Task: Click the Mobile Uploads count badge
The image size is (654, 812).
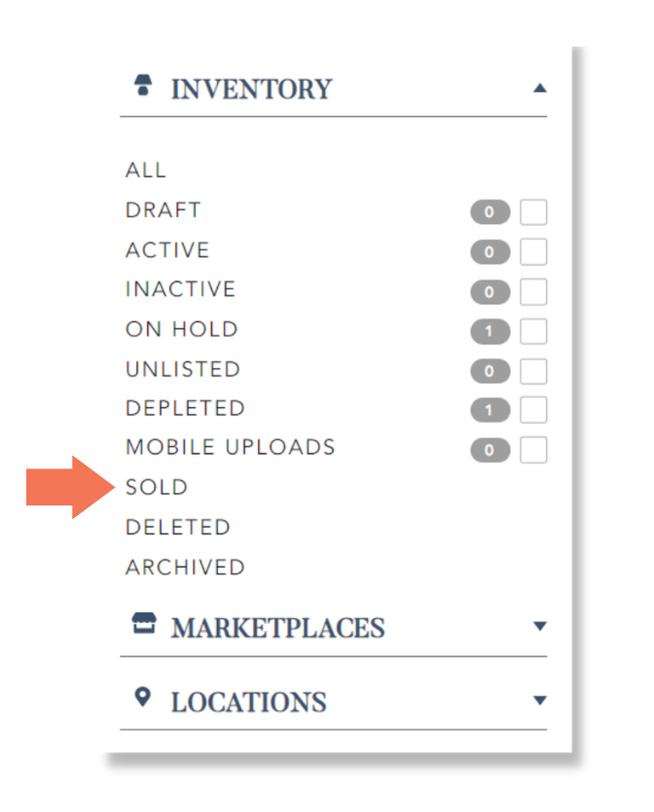Action: click(x=490, y=450)
